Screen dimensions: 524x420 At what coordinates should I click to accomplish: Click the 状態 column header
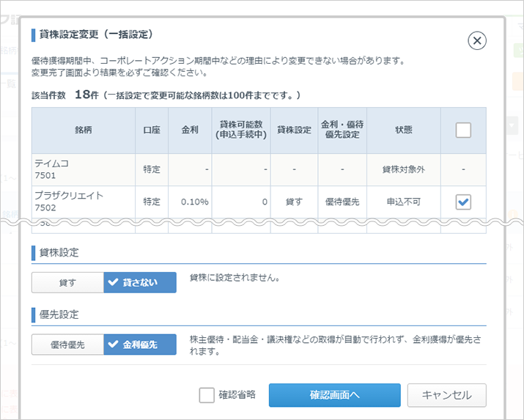[403, 130]
